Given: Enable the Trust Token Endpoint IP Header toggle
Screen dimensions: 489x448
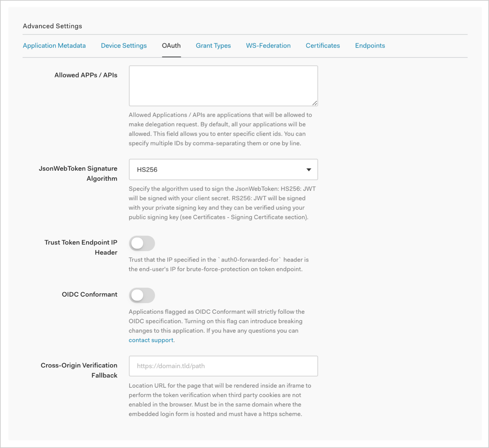Looking at the screenshot, I should coord(142,243).
